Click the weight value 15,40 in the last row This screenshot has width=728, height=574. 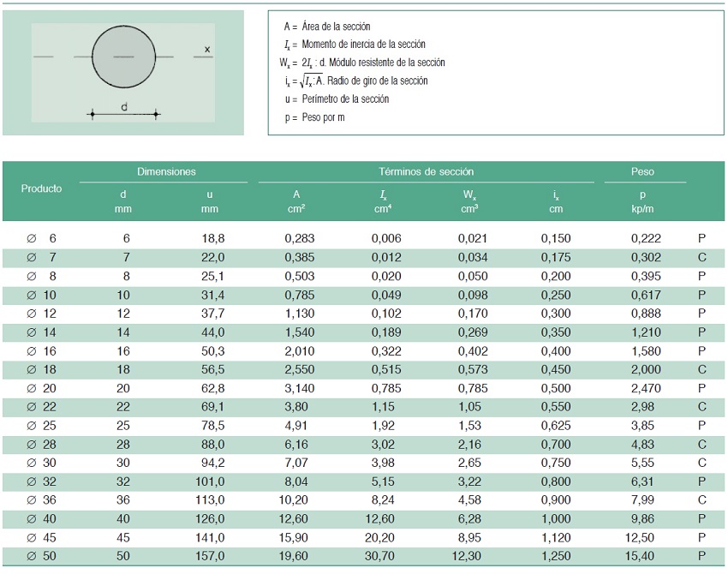[646, 557]
